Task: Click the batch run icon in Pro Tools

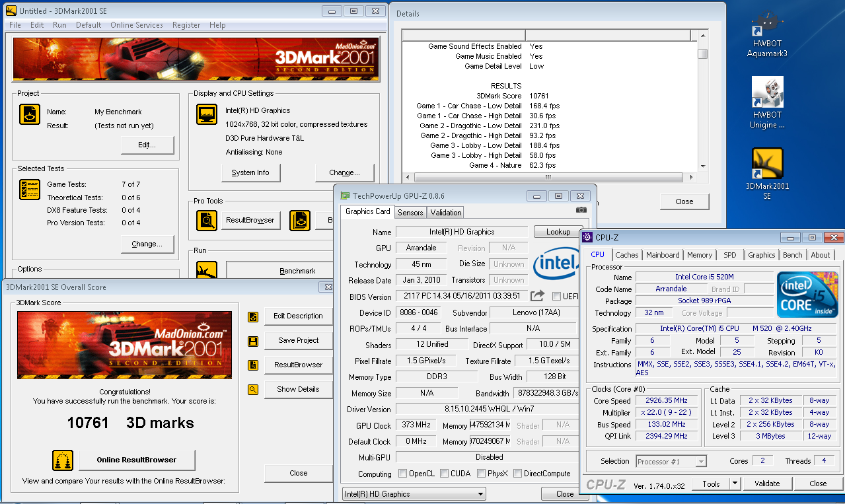Action: (300, 220)
